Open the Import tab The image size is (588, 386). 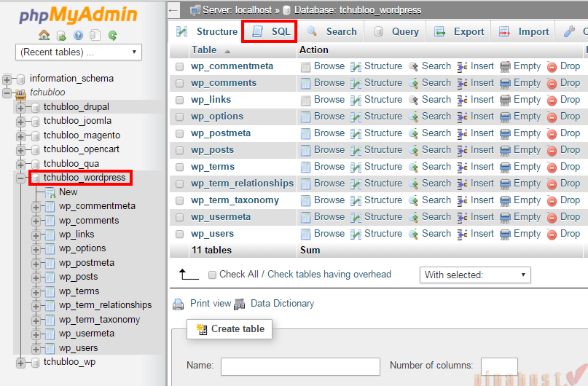[524, 32]
